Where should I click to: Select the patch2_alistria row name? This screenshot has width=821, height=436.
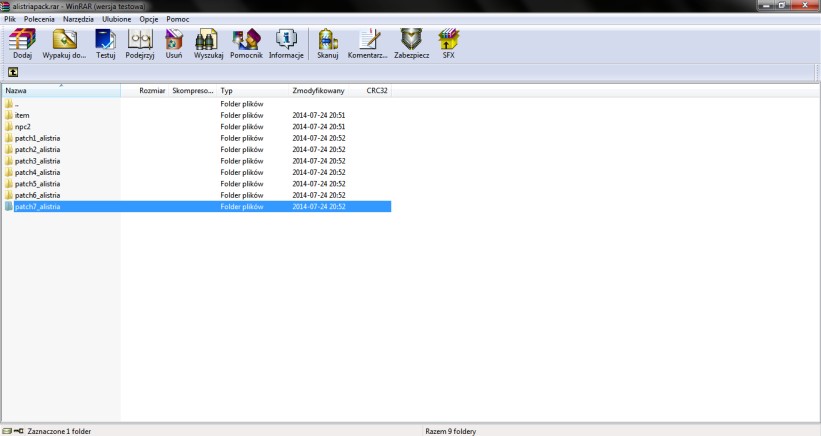tap(37, 150)
